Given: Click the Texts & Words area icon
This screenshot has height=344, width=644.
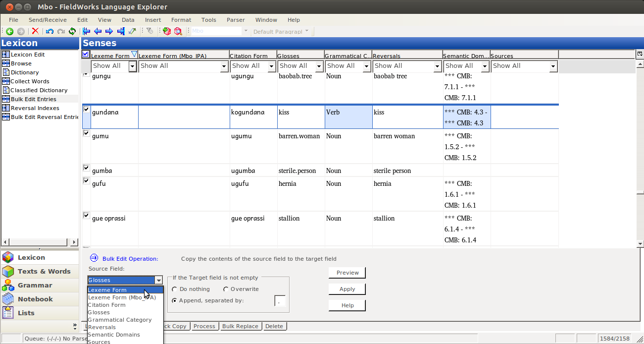Looking at the screenshot, I should 8,271.
